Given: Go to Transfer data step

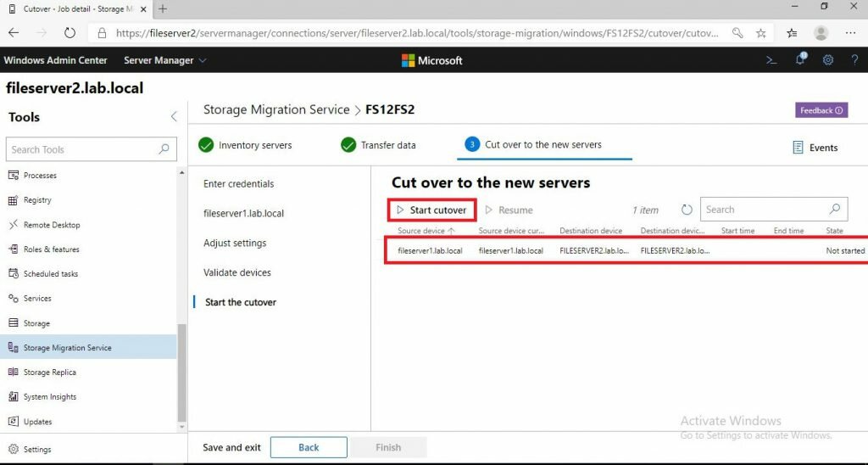Looking at the screenshot, I should (378, 145).
